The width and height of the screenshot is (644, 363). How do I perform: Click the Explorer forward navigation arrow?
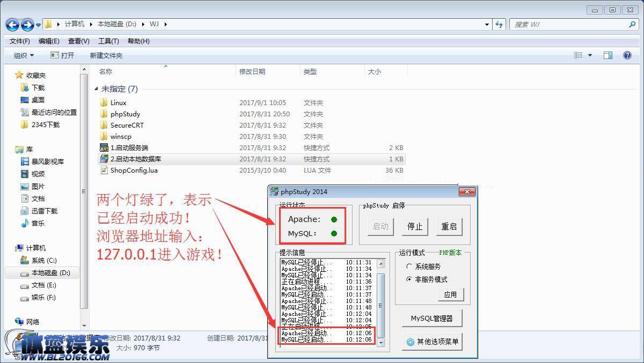(27, 25)
